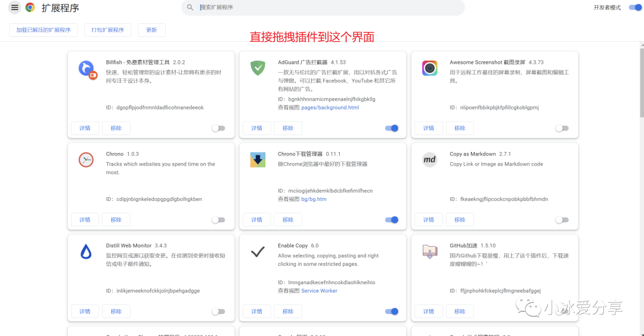Screen dimensions: 644x336
Task: Click the 'Enable Copy 6.0' title
Action: pyautogui.click(x=298, y=245)
